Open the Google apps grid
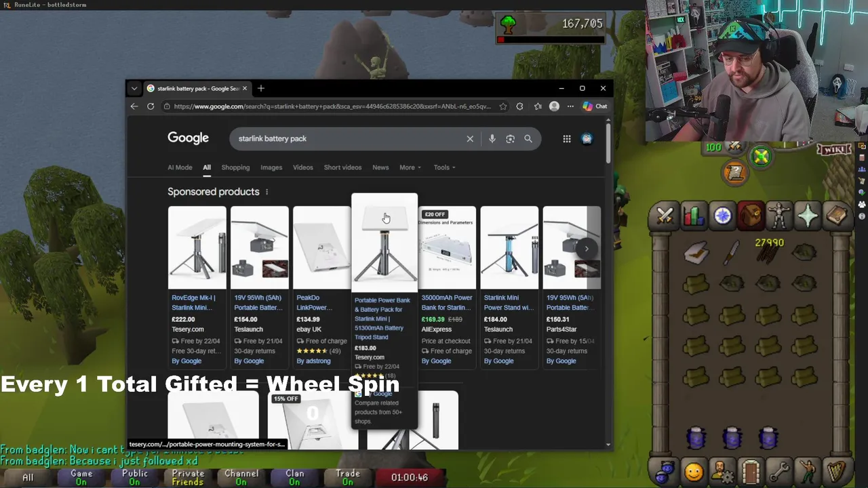 [x=567, y=139]
